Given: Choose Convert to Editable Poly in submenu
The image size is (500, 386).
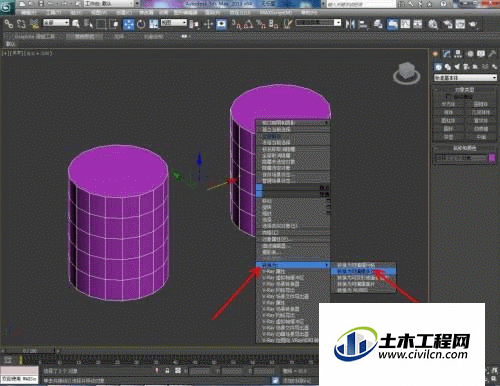Looking at the screenshot, I should (363, 272).
